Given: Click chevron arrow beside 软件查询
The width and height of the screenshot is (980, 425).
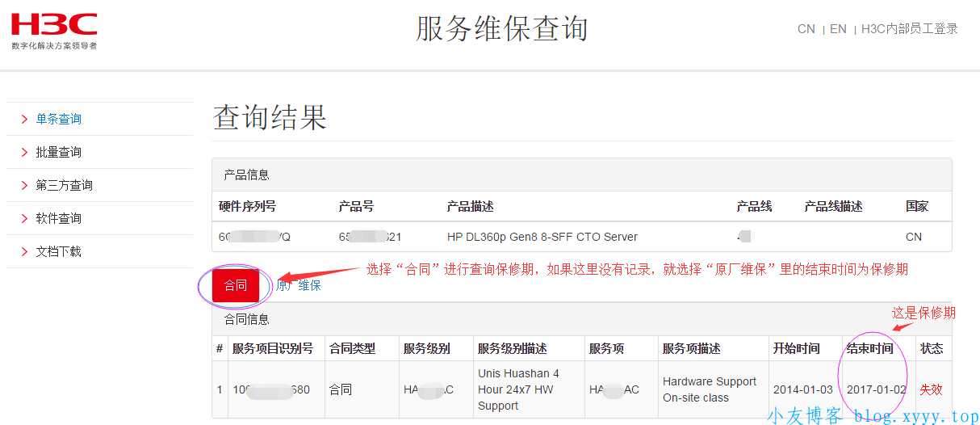Looking at the screenshot, I should tap(24, 218).
